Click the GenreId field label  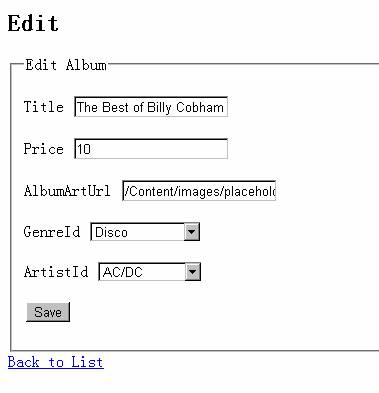click(52, 232)
